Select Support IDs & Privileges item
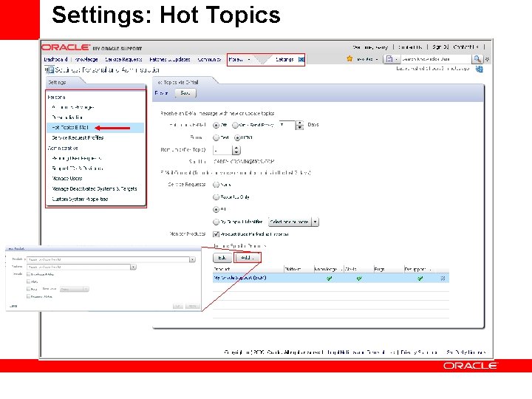 click(78, 168)
